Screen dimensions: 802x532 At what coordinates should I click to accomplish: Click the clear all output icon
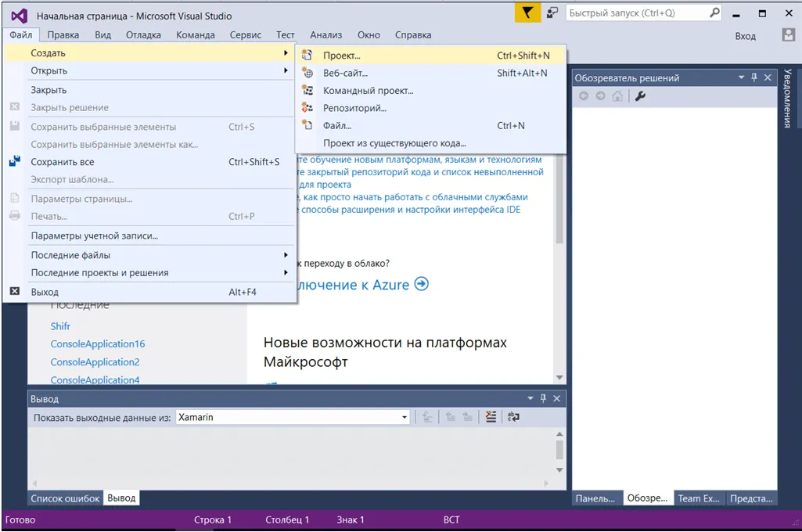(491, 417)
